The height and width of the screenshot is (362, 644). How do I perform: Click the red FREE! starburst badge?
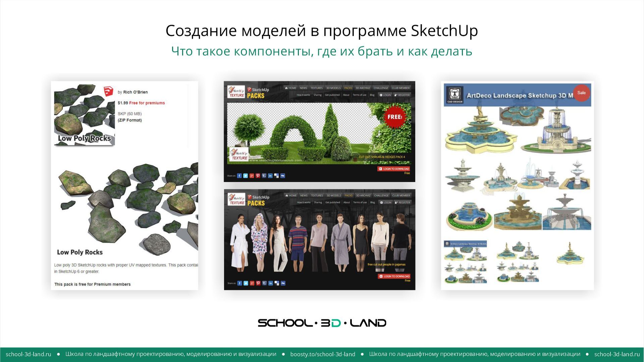coord(394,117)
